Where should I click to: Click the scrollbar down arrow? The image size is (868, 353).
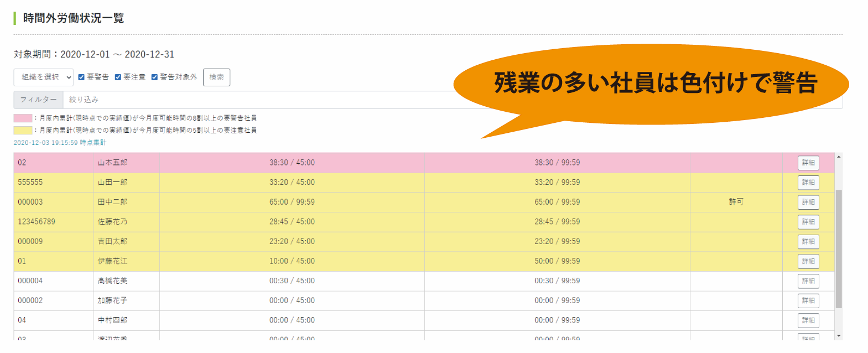pyautogui.click(x=839, y=336)
